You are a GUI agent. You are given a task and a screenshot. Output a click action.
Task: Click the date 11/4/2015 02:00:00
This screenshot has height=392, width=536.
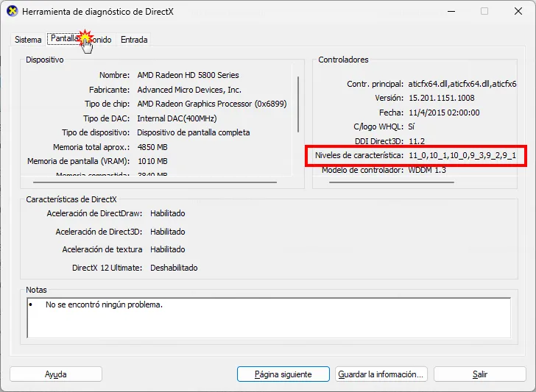(x=444, y=113)
